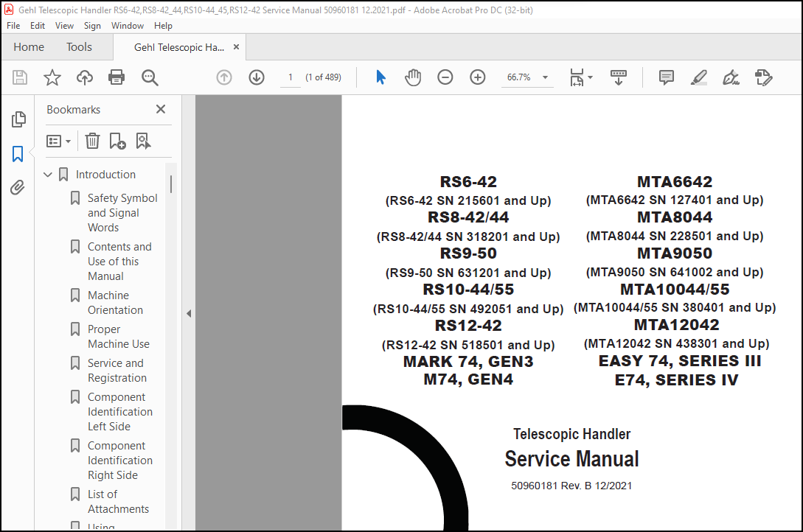The height and width of the screenshot is (532, 803).
Task: Open the Fill and Sign tool
Action: click(731, 77)
